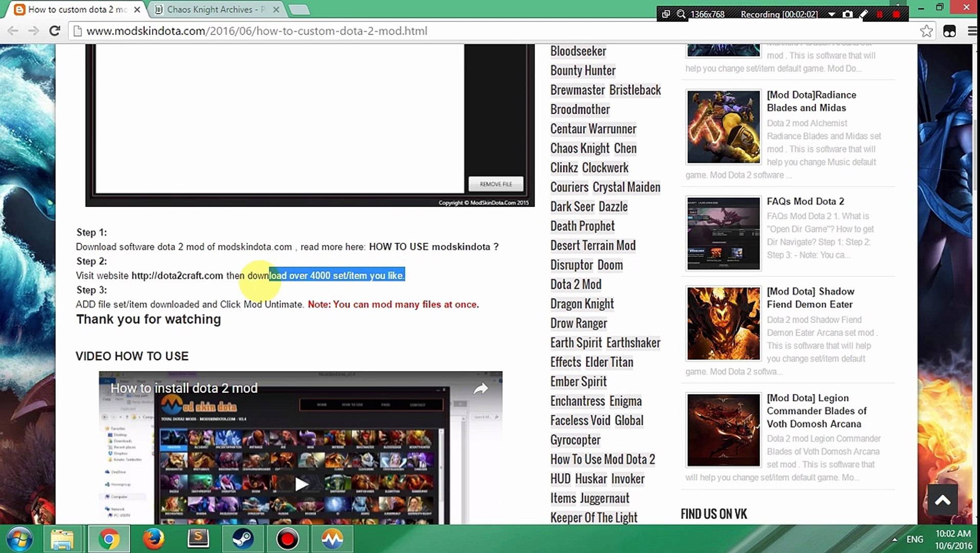980x553 pixels.
Task: Go to the Desert Terrain Mod category
Action: (593, 246)
